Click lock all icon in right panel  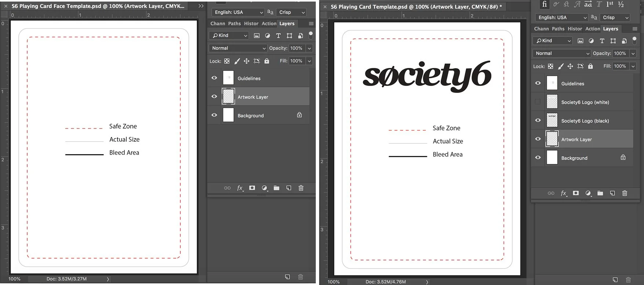coord(590,66)
